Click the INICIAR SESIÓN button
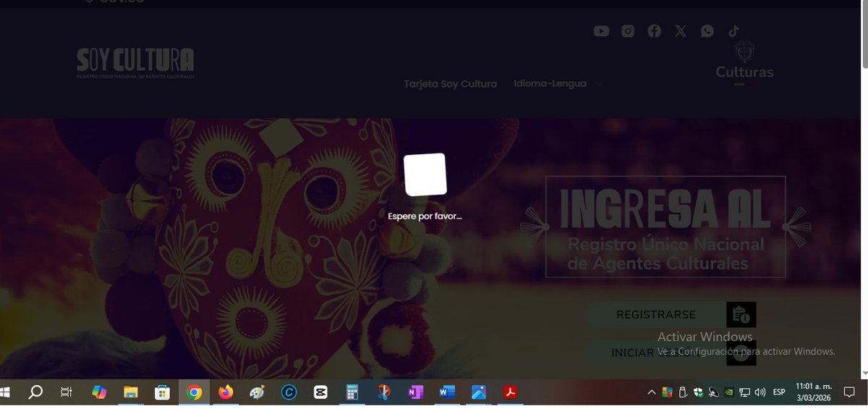The height and width of the screenshot is (409, 868). [655, 353]
